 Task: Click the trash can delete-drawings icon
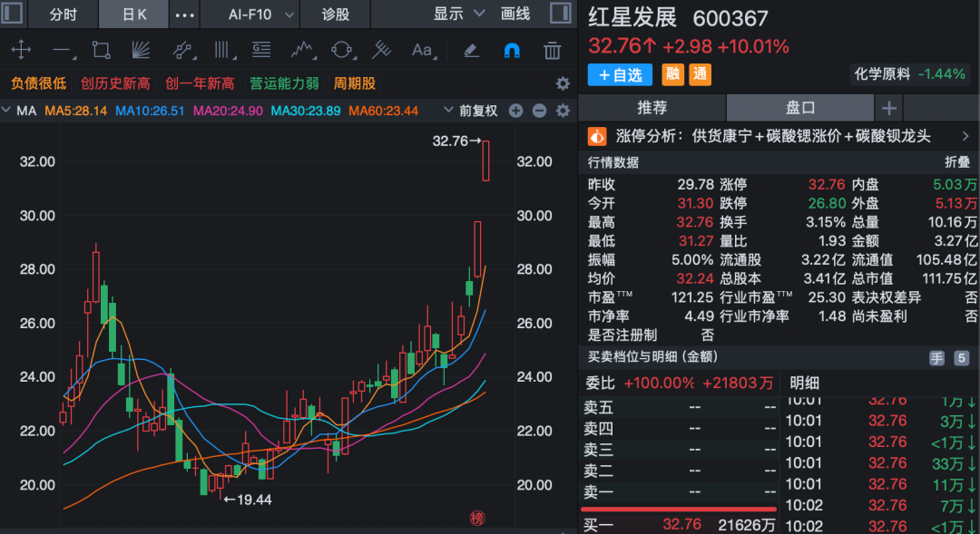click(552, 50)
